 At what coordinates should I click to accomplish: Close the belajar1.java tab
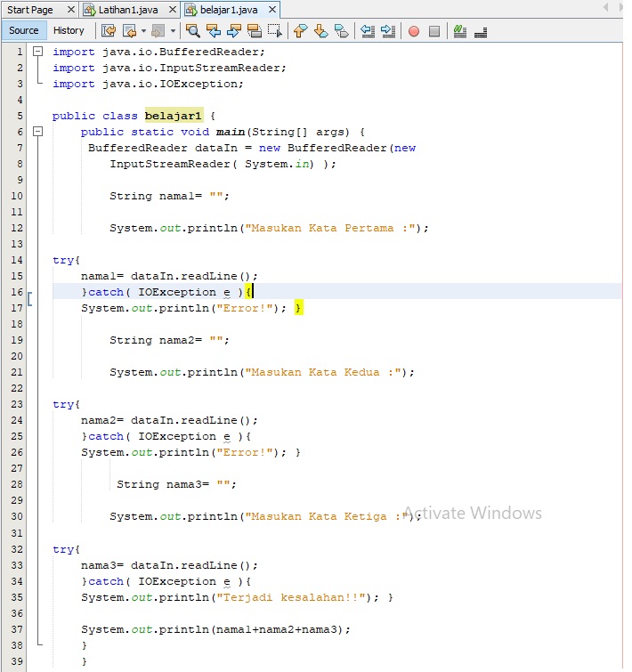point(272,10)
